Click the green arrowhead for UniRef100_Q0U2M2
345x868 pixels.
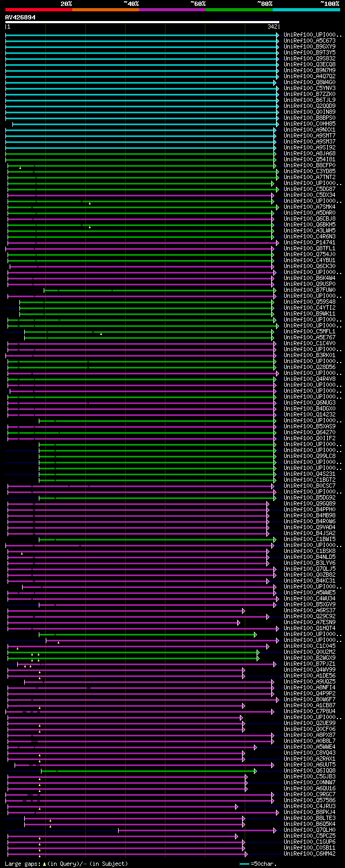(x=258, y=652)
